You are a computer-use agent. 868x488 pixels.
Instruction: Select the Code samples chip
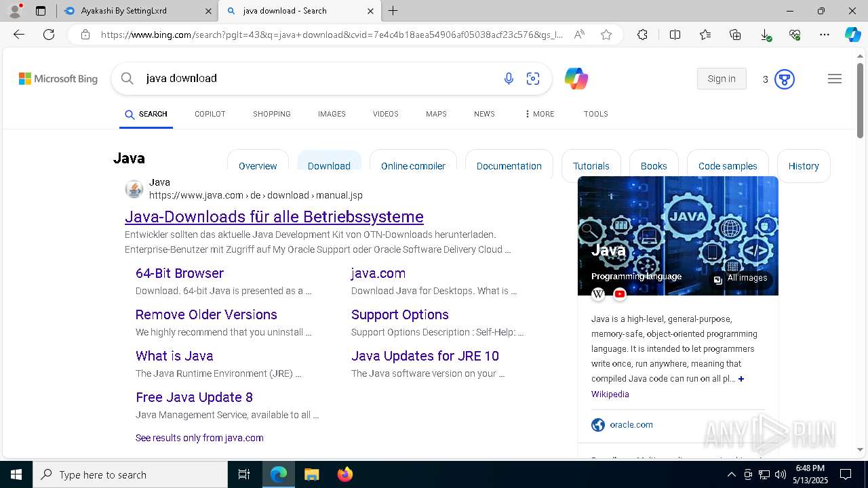[728, 165]
